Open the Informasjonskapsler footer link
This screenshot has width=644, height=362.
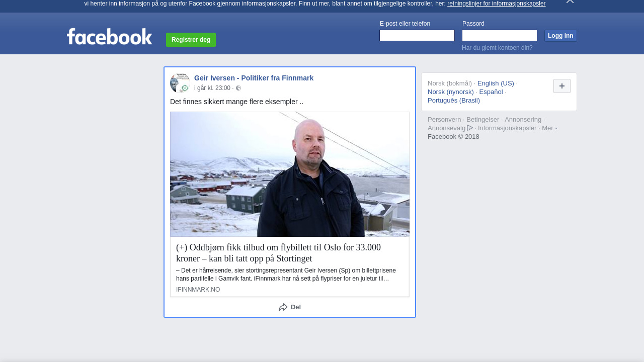[x=507, y=128]
